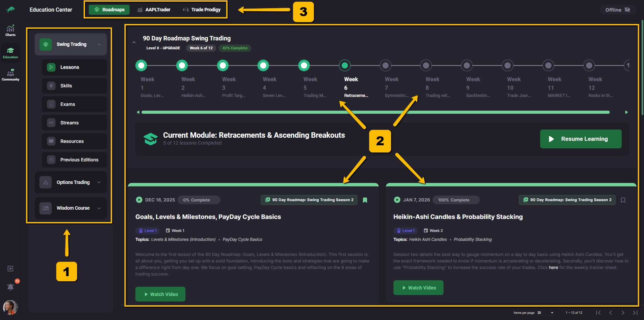This screenshot has height=320, width=644.
Task: Switch to the Trade Prodigy tab
Action: [202, 10]
